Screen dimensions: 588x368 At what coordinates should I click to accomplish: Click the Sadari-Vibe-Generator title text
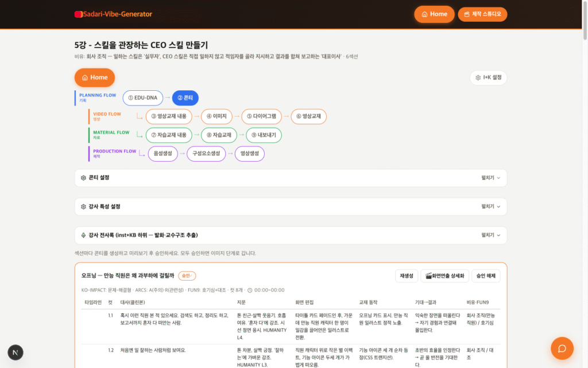point(117,14)
